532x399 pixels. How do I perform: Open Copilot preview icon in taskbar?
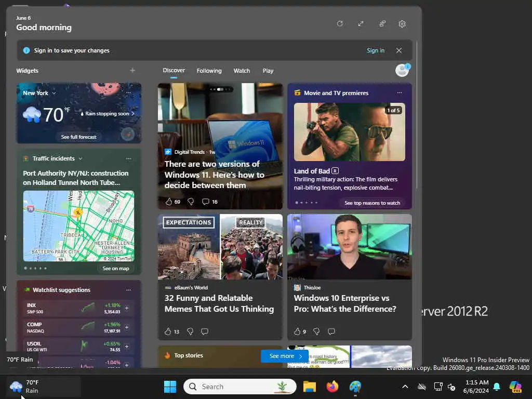[515, 387]
